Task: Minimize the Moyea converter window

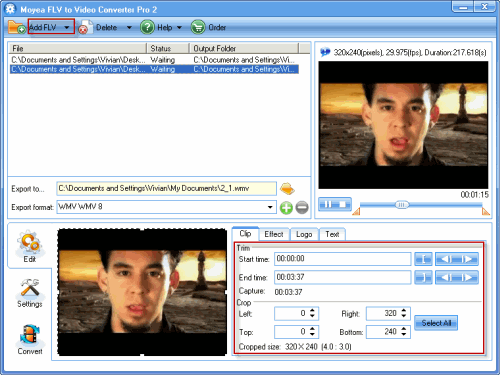Action: click(463, 7)
